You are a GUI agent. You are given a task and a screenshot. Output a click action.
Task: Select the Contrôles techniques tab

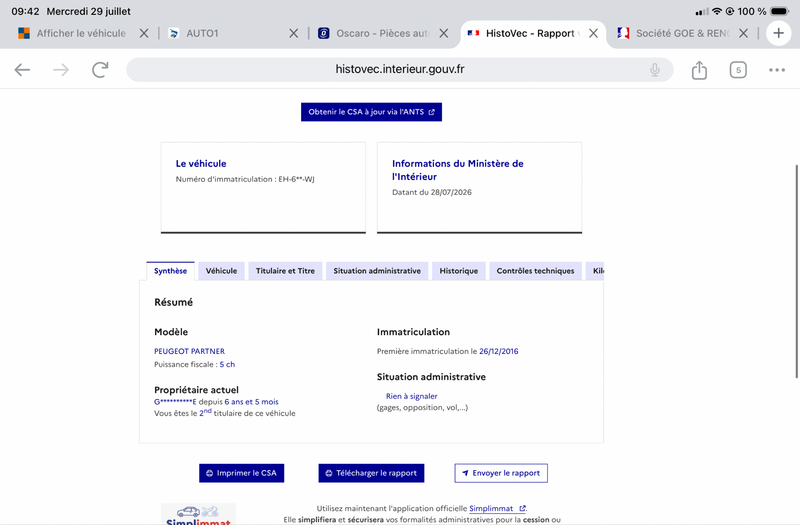(x=535, y=271)
